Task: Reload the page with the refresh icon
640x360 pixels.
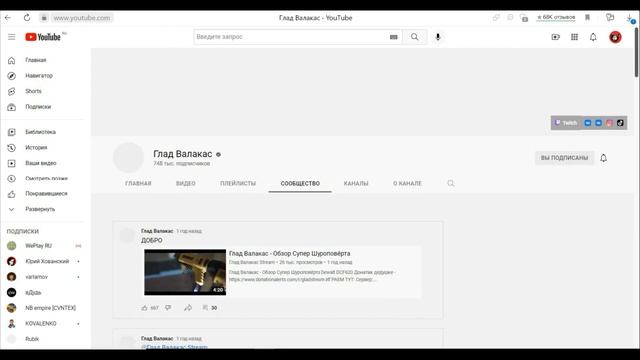Action: click(27, 18)
